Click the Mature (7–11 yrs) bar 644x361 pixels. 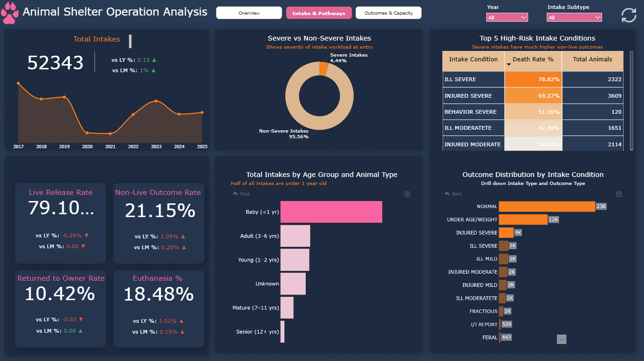pyautogui.click(x=287, y=308)
